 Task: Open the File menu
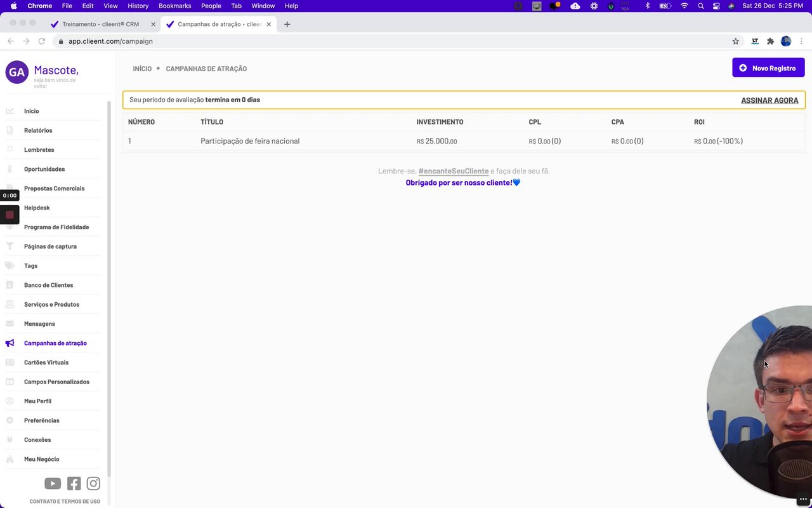(67, 6)
